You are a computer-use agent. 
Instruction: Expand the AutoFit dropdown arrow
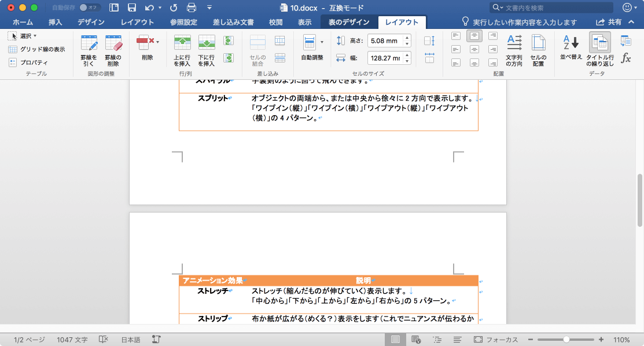(322, 42)
